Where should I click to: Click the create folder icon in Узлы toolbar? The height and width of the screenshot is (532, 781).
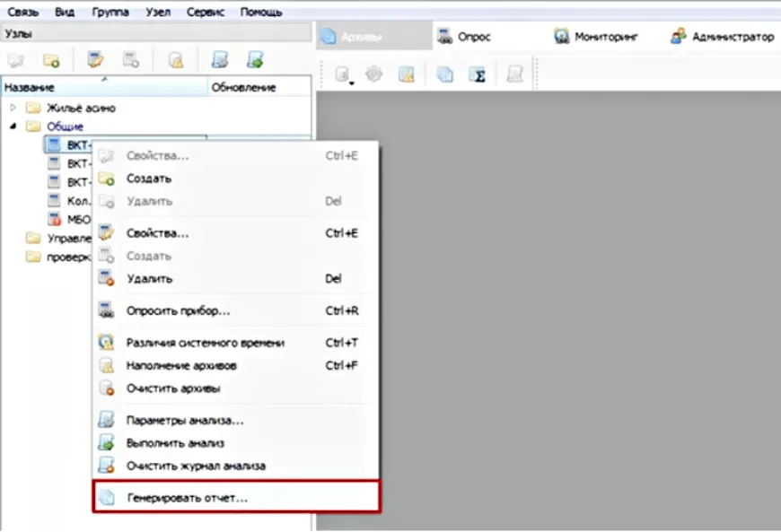coord(51,60)
